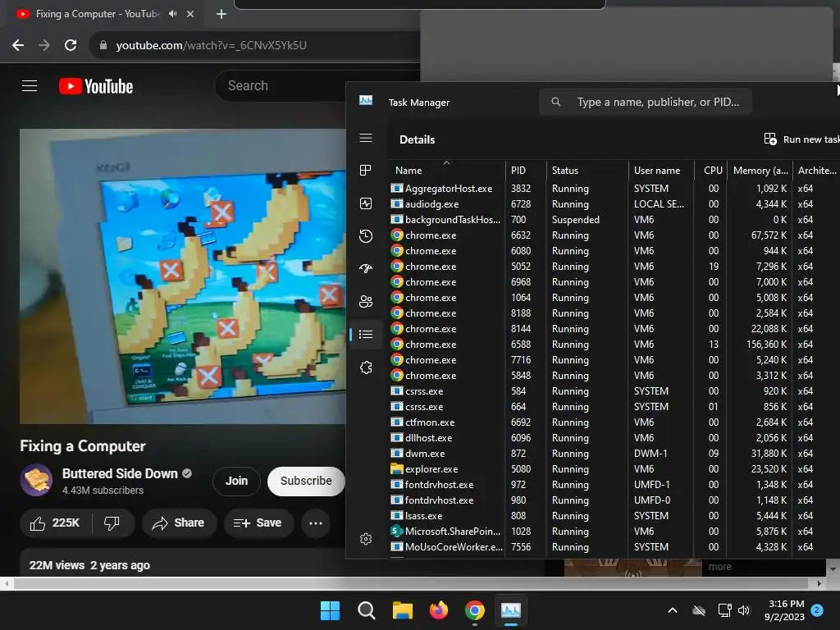This screenshot has width=840, height=630.
Task: Mute tab via speaker icon on tab
Action: pyautogui.click(x=172, y=14)
